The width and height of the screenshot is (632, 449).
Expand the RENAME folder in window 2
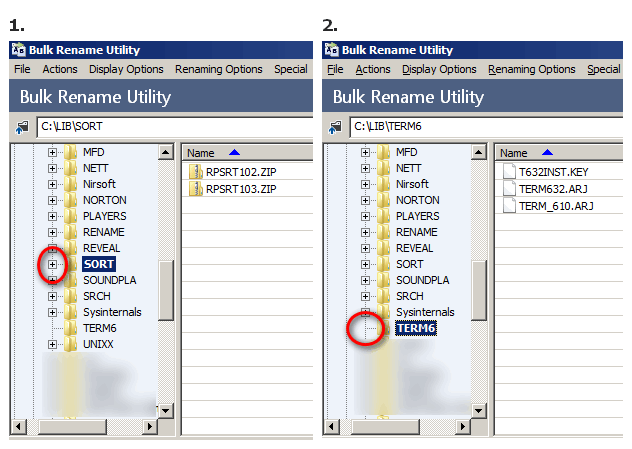(x=366, y=233)
